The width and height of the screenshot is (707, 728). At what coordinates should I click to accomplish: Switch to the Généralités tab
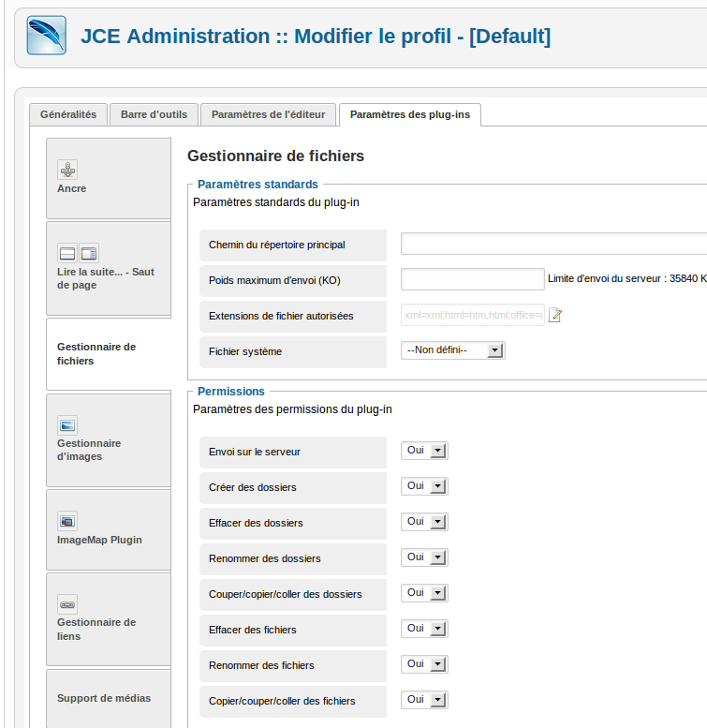(68, 114)
